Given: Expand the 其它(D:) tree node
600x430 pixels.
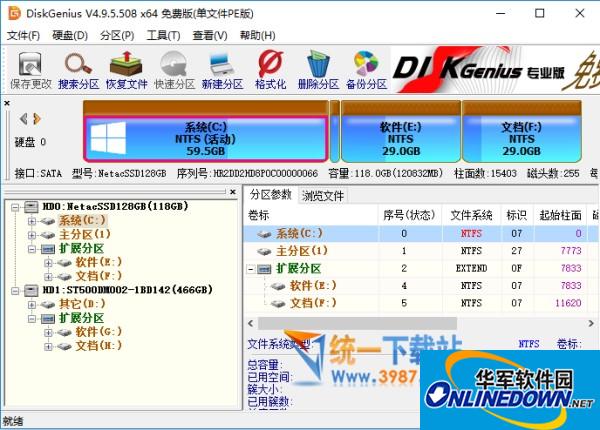Looking at the screenshot, I should (x=32, y=305).
